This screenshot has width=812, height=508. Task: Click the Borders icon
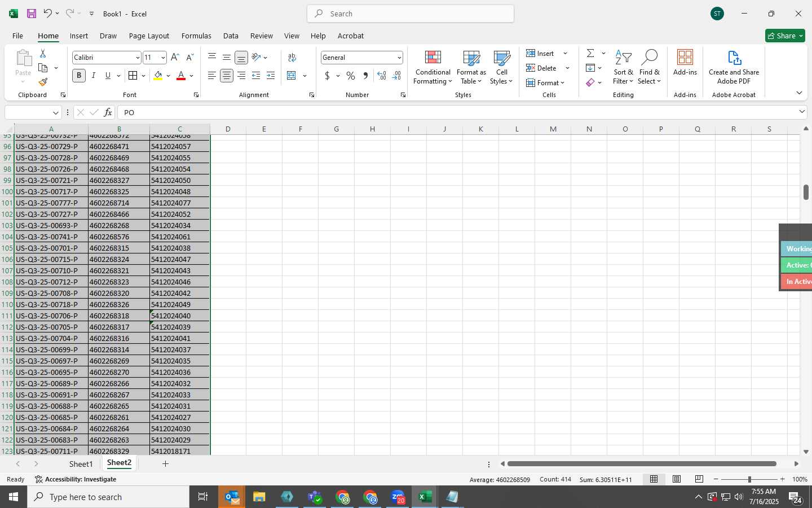point(133,76)
